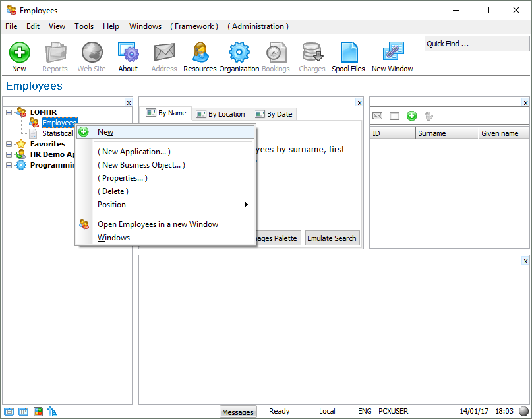Expand the HR Demo Application node
Image resolution: width=532 pixels, height=419 pixels.
pyautogui.click(x=9, y=154)
